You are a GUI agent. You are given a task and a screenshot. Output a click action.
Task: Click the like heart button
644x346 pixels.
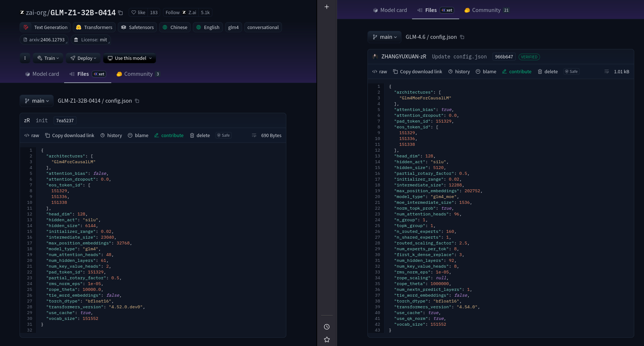coord(138,12)
